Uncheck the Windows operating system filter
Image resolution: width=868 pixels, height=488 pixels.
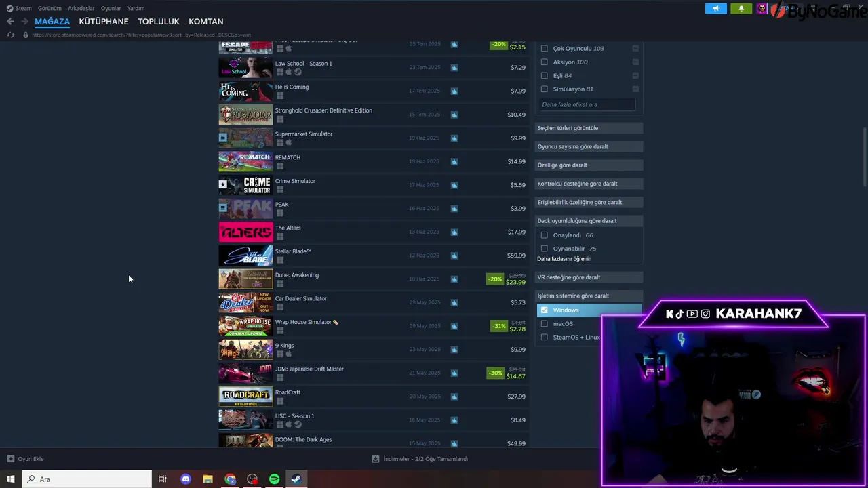544,310
